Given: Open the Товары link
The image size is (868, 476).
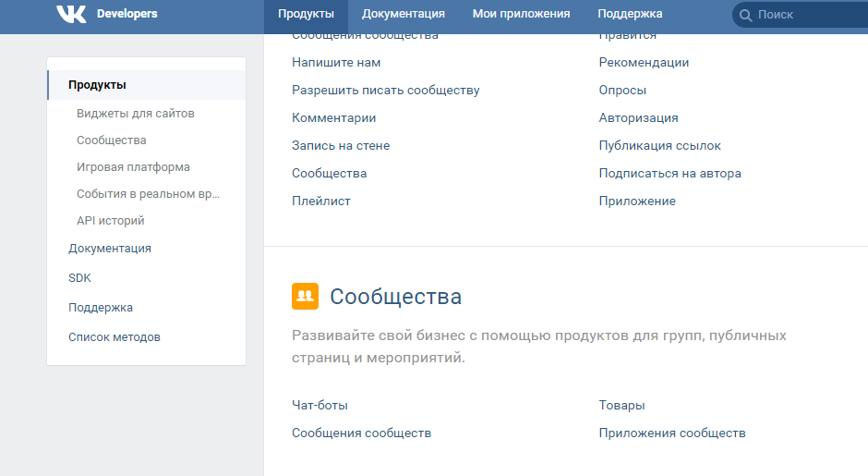Looking at the screenshot, I should (x=621, y=405).
